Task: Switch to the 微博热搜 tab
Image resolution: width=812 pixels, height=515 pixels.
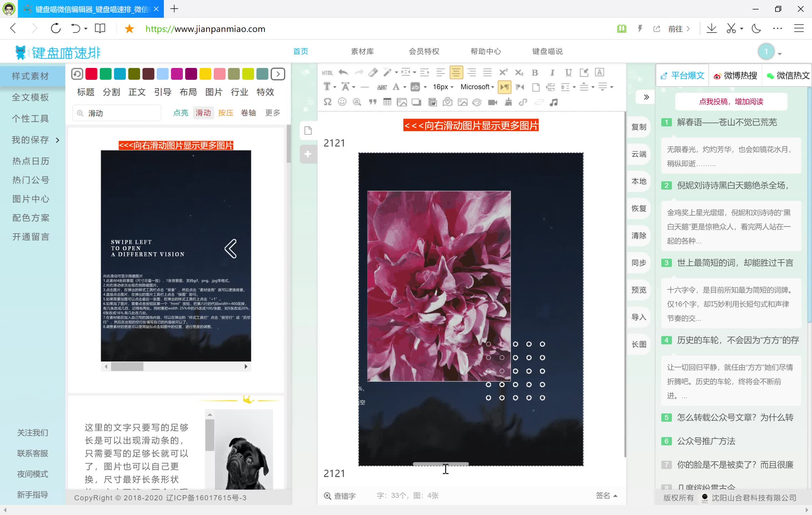Action: pyautogui.click(x=736, y=75)
